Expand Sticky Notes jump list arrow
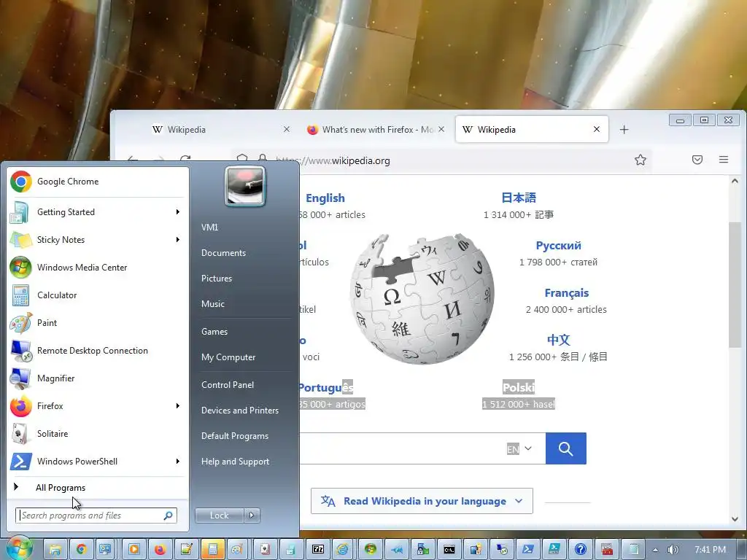747x560 pixels. pyautogui.click(x=178, y=239)
